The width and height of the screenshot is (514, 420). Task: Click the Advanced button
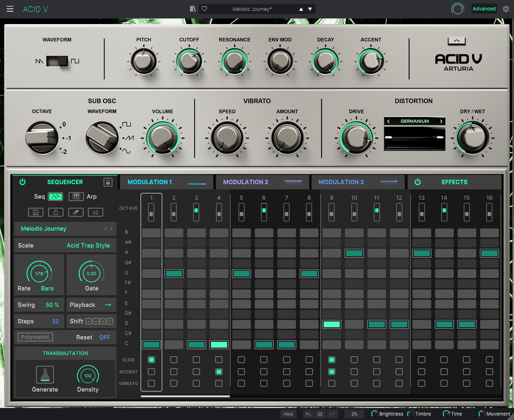pos(484,9)
